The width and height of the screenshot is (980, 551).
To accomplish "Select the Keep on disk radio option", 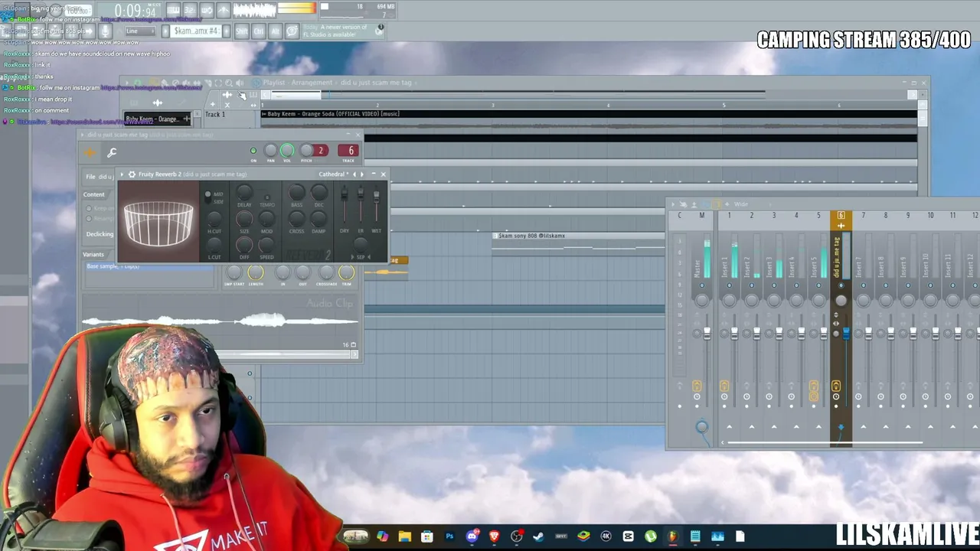I will [89, 208].
